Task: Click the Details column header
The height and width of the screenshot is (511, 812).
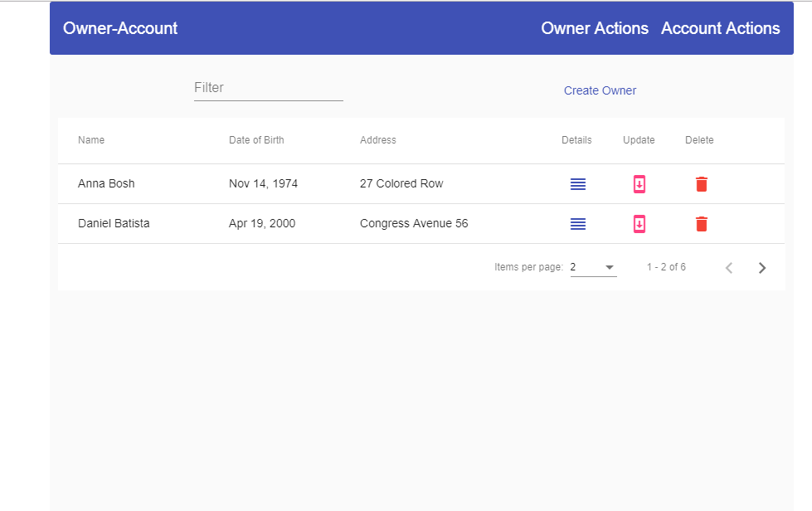Action: [x=576, y=139]
